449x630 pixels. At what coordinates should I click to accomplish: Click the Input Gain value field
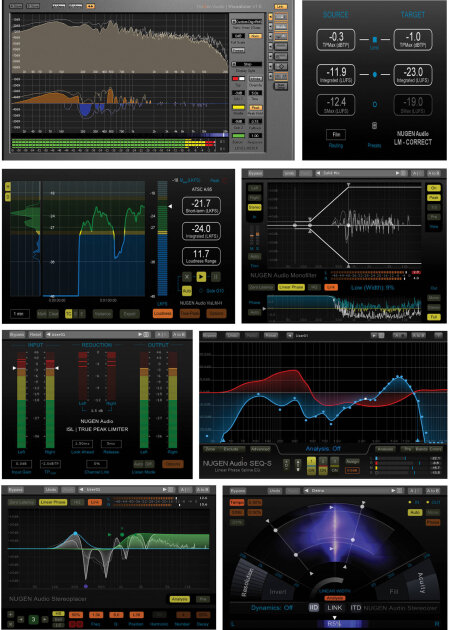coord(21,464)
